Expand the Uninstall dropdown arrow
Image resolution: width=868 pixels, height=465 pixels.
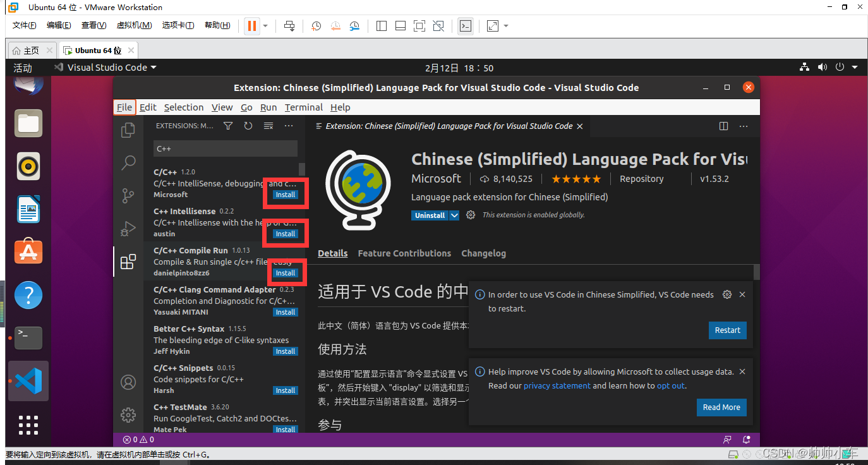pos(454,215)
